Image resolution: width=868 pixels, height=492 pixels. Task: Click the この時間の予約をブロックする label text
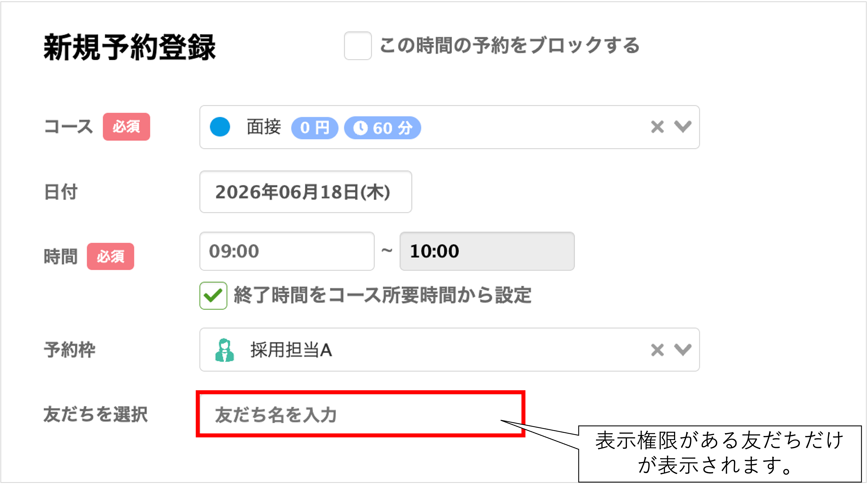[x=510, y=45]
